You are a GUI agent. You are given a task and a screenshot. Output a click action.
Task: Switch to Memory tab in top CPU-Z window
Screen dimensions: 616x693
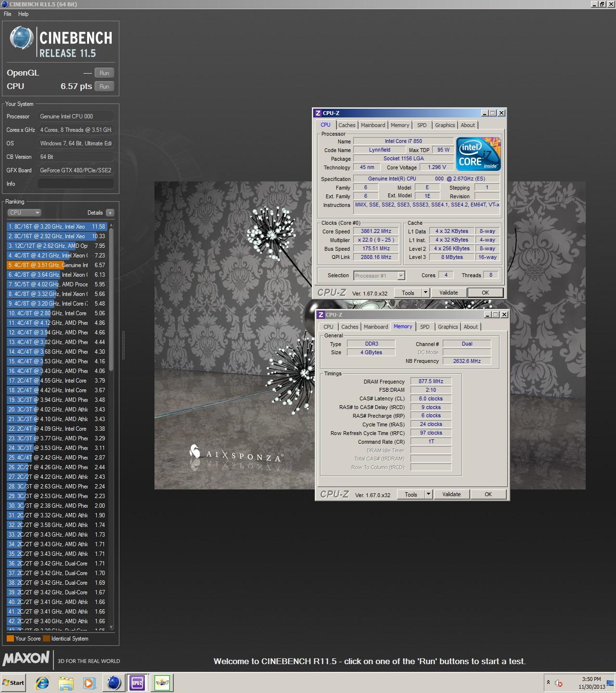tap(400, 125)
